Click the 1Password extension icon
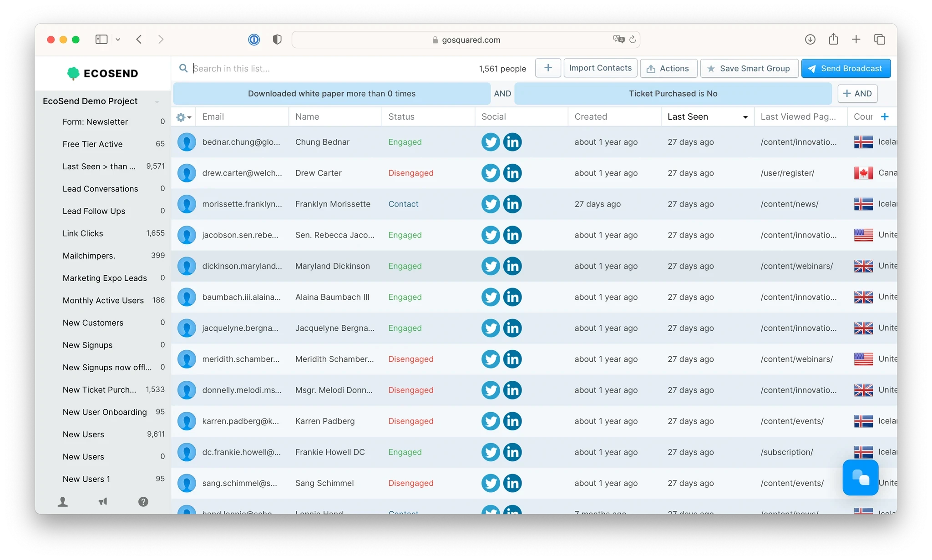 point(254,40)
